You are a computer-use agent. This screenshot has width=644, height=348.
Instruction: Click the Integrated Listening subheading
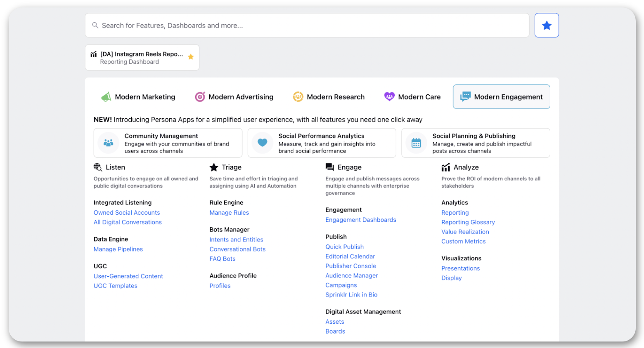coord(123,202)
